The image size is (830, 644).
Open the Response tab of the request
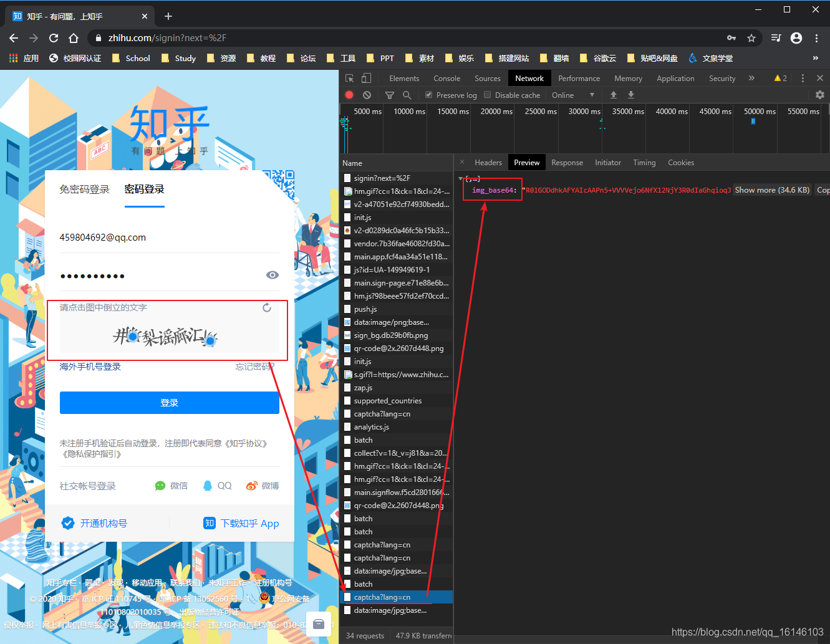tap(567, 162)
